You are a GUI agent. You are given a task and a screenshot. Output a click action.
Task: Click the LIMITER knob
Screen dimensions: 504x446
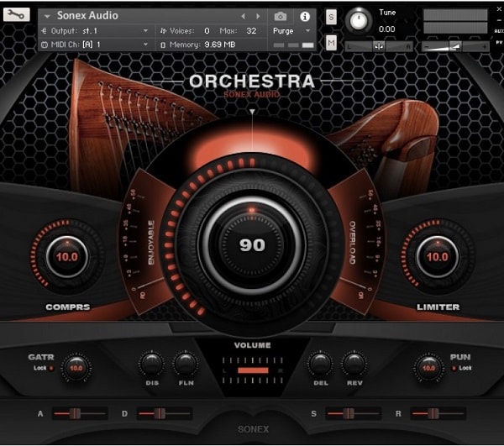[x=437, y=256]
